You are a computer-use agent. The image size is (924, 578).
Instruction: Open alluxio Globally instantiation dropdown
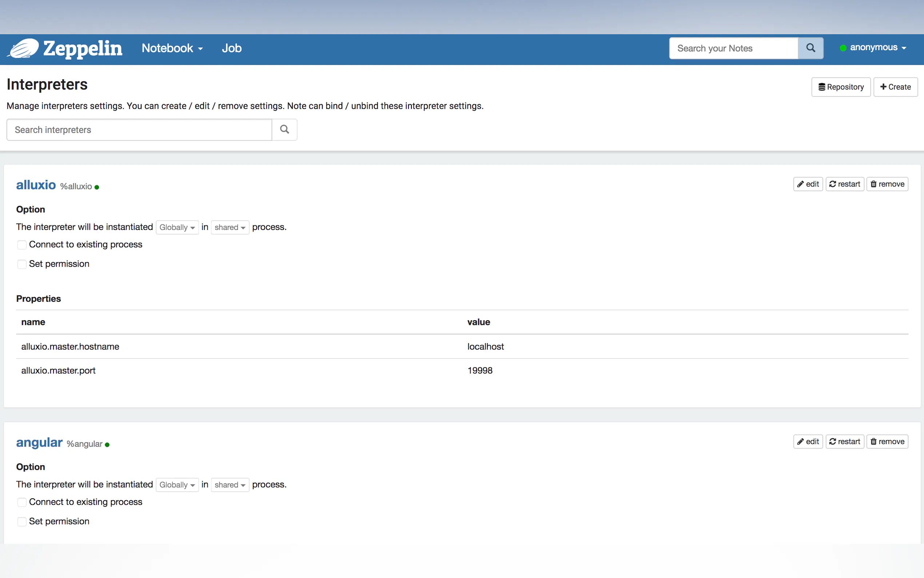[177, 227]
